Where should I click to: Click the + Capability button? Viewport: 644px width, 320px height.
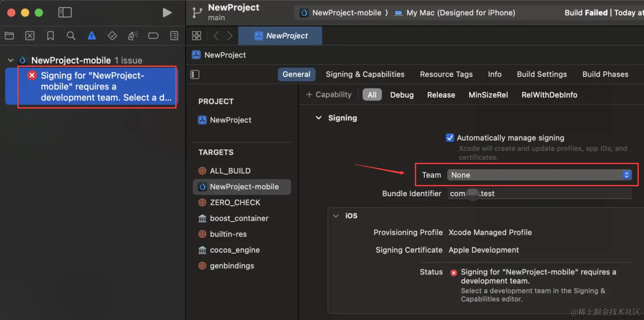point(329,95)
